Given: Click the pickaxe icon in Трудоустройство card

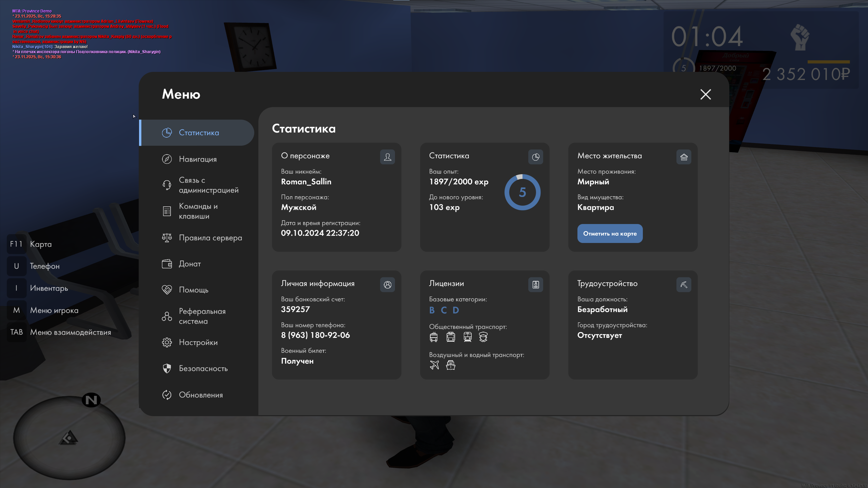Looking at the screenshot, I should click(684, 285).
